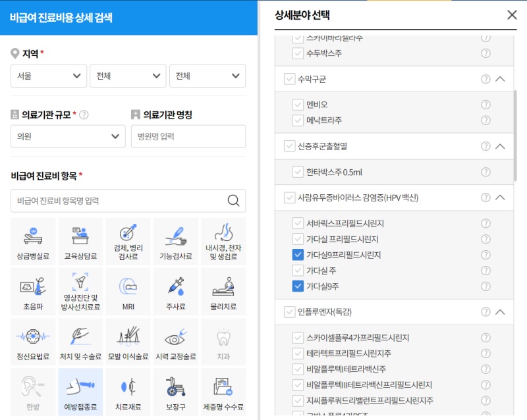Collapse the 수막구균 section
The image size is (527, 420).
[500, 79]
